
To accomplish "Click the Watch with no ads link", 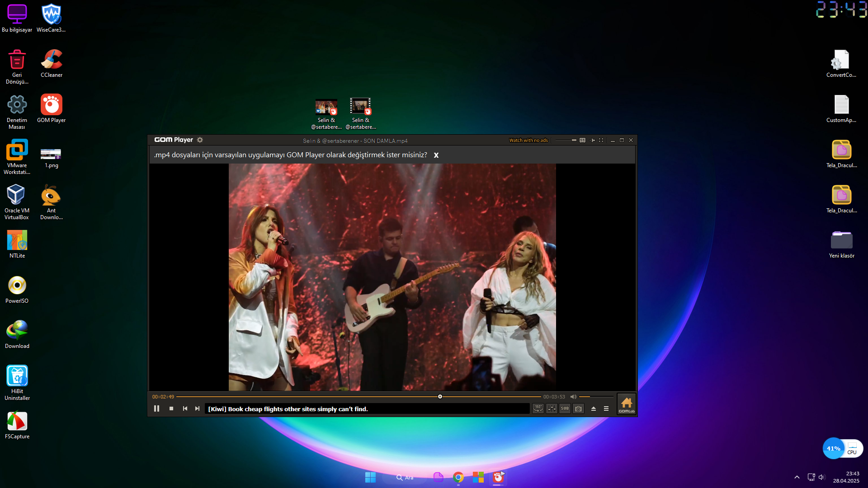I will (x=528, y=141).
